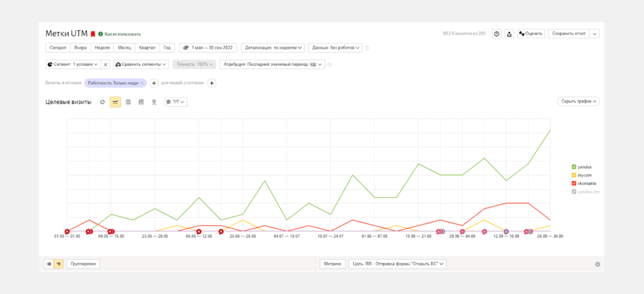Select the line chart view icon

click(115, 102)
